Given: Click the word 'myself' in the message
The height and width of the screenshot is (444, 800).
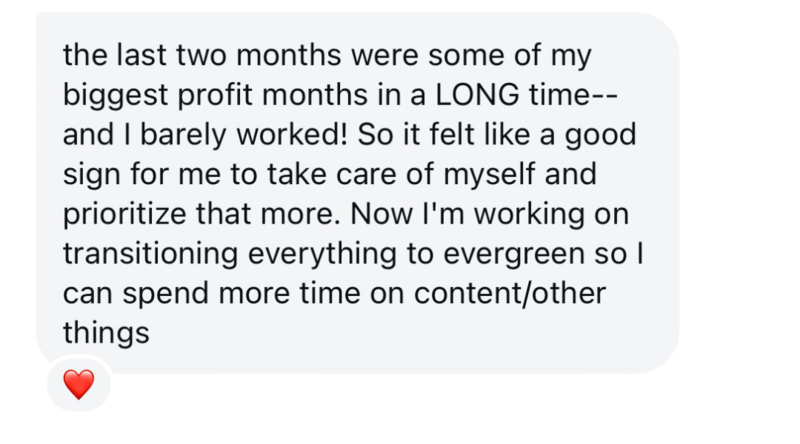Looking at the screenshot, I should [x=489, y=175].
